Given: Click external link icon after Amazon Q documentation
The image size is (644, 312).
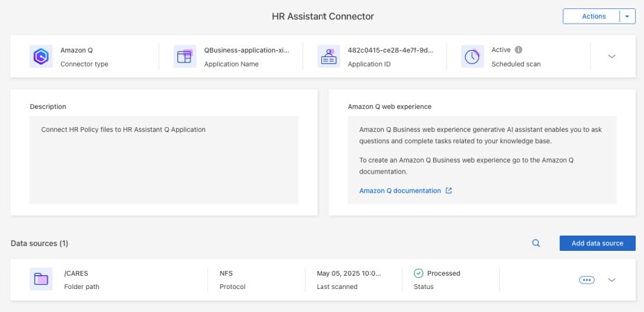Looking at the screenshot, I should tap(449, 190).
